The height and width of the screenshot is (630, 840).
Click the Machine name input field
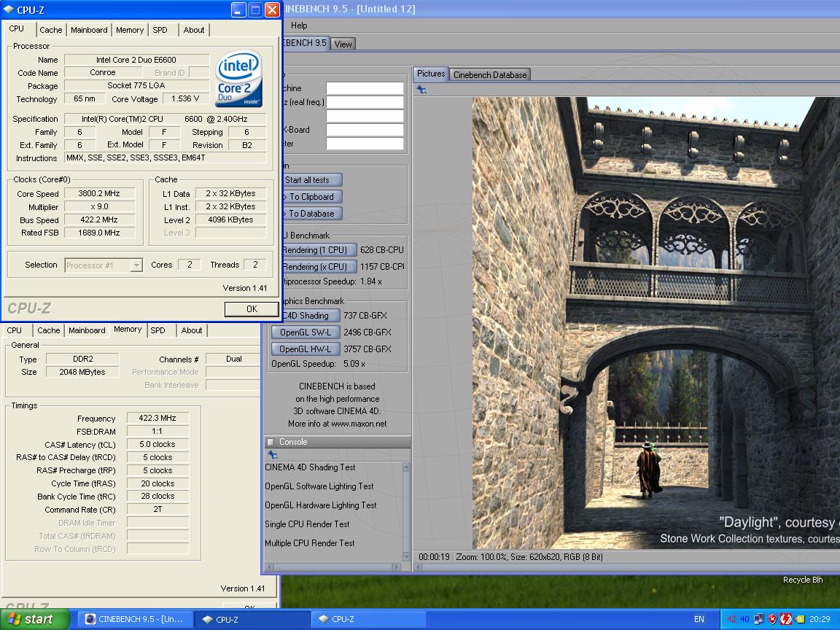click(365, 87)
